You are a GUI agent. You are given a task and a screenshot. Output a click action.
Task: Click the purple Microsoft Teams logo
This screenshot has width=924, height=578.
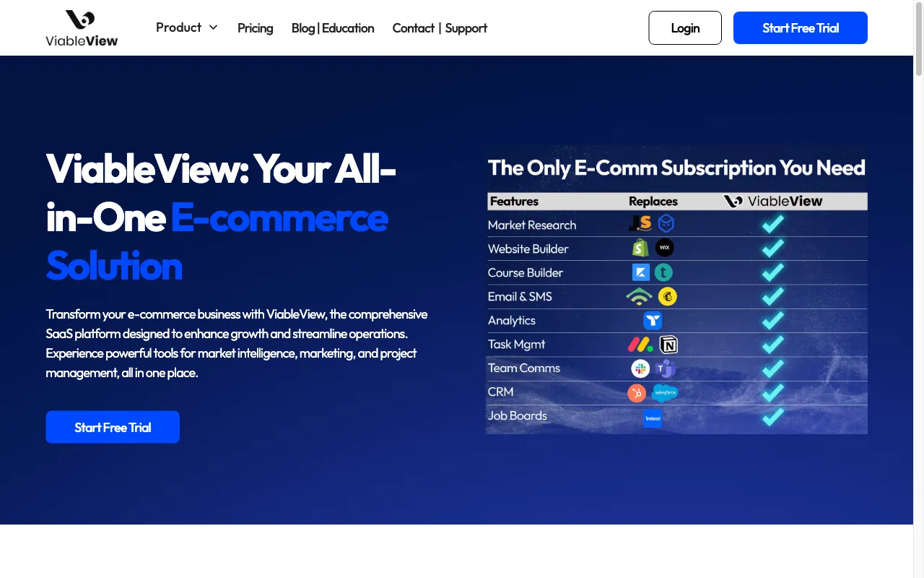[665, 368]
